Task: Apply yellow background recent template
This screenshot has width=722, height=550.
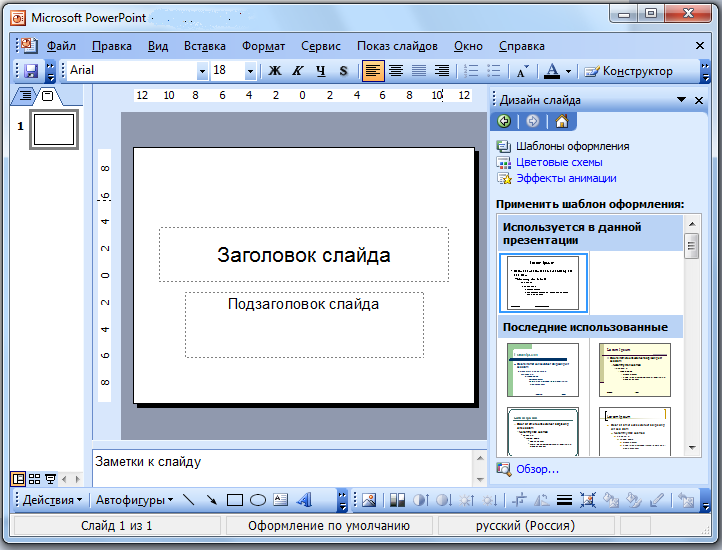Action: tap(635, 369)
